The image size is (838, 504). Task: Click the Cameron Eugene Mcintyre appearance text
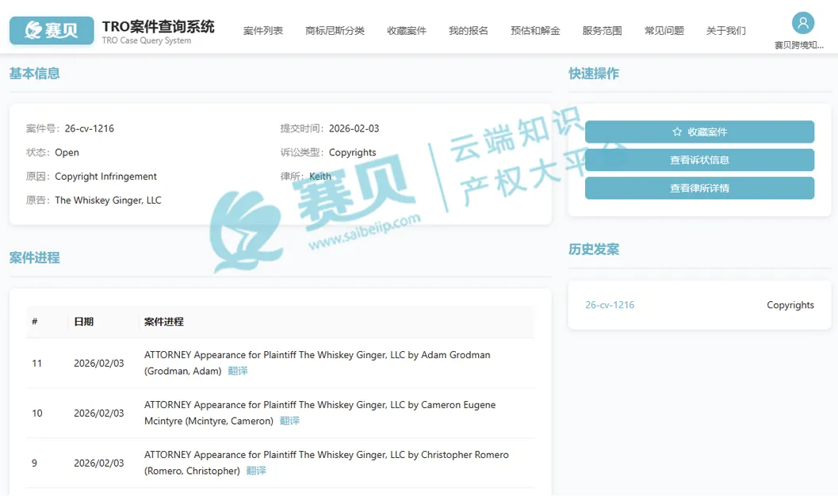coord(320,413)
